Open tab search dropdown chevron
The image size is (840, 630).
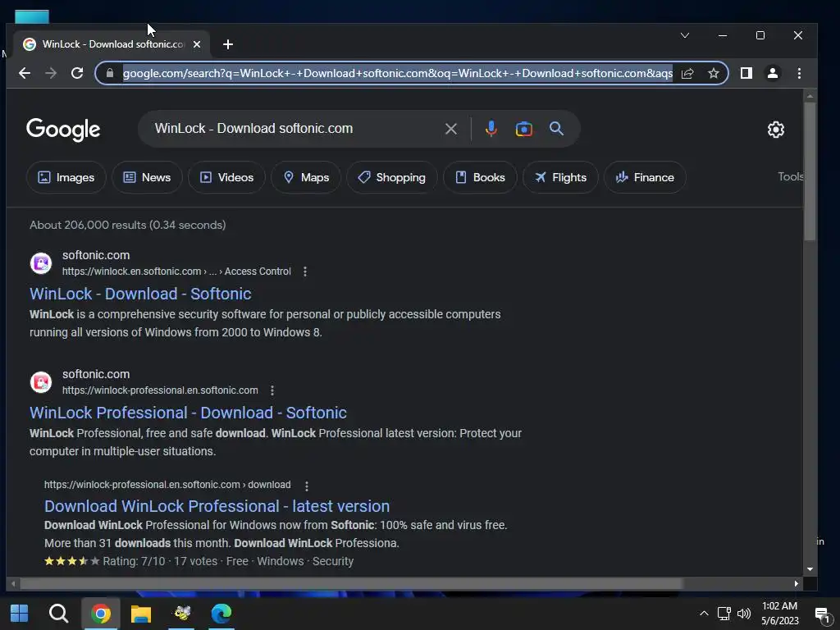[x=685, y=35]
